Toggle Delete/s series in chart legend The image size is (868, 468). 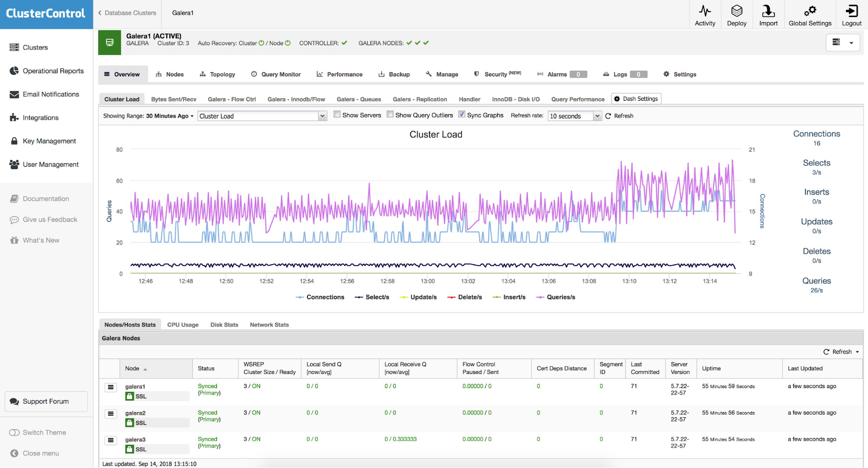click(x=465, y=297)
